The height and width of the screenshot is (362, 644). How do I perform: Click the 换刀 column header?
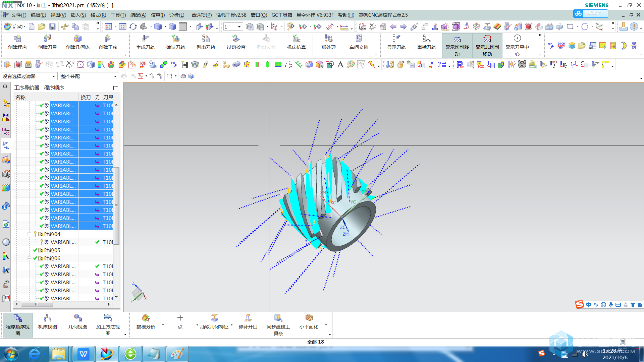click(x=86, y=97)
